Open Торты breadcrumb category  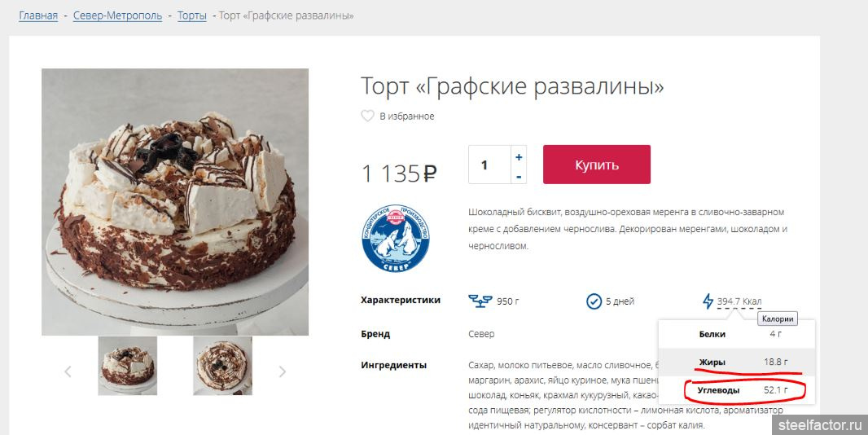click(x=192, y=15)
